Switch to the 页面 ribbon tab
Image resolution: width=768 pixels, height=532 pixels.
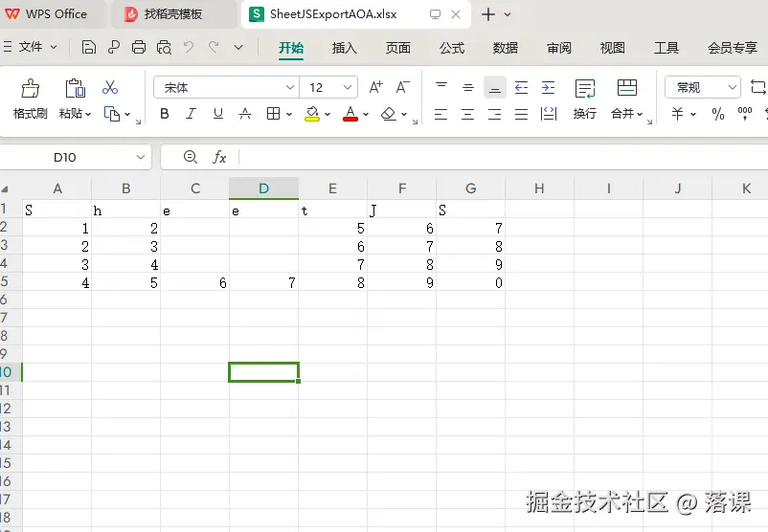tap(397, 48)
